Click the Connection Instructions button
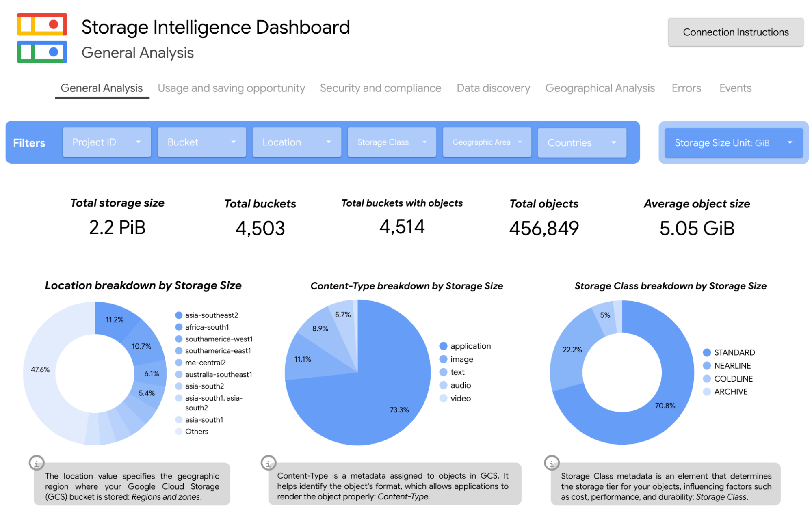 [736, 32]
